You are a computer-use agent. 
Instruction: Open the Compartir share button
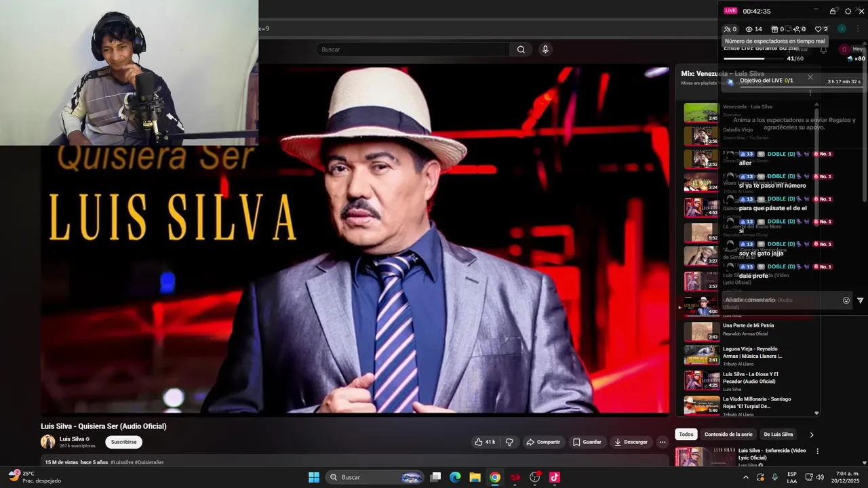click(543, 442)
